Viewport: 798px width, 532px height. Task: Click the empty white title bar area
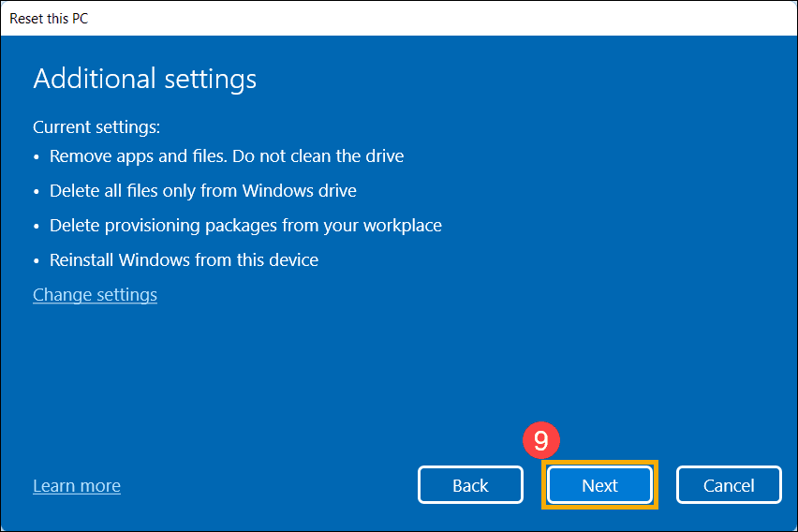click(x=421, y=18)
